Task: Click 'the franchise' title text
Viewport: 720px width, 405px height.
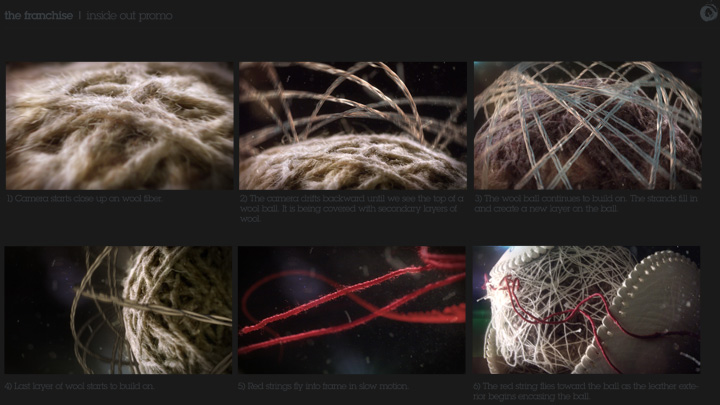Action: 38,16
